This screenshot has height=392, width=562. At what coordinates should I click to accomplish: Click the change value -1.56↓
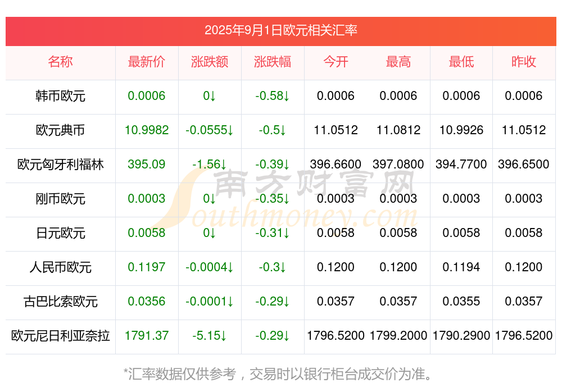[x=209, y=165]
